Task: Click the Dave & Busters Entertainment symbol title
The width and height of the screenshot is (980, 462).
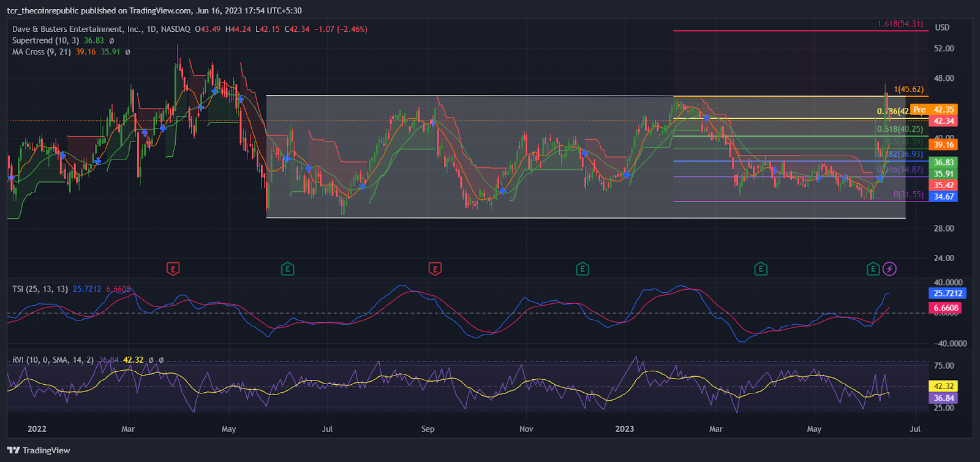Action: pyautogui.click(x=77, y=29)
